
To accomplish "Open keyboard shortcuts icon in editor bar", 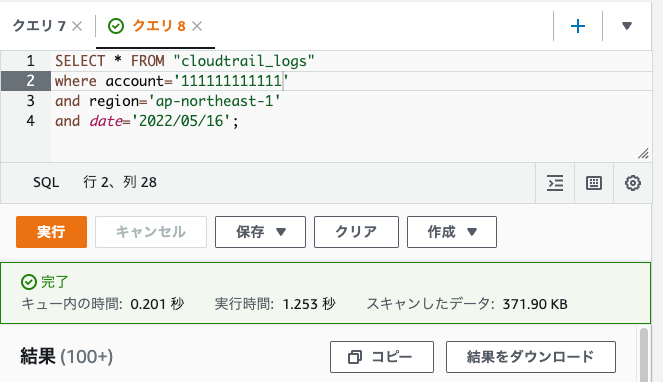I will point(594,183).
